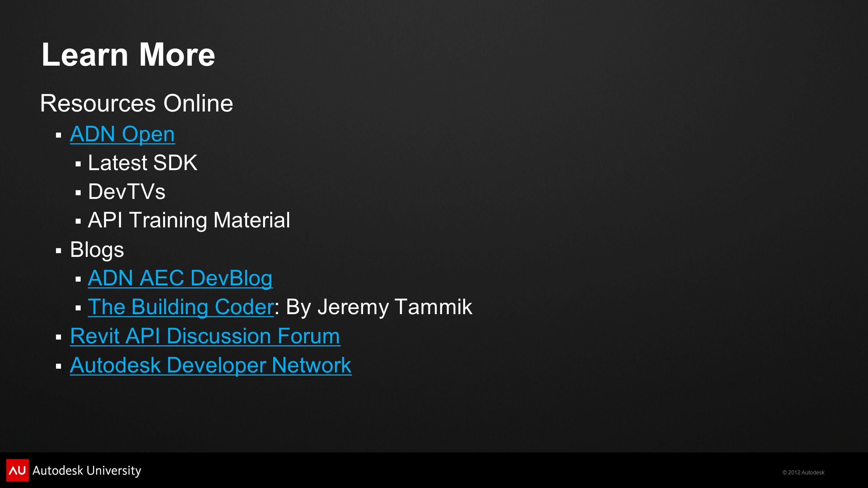Click the Blogs bullet text

(x=97, y=250)
